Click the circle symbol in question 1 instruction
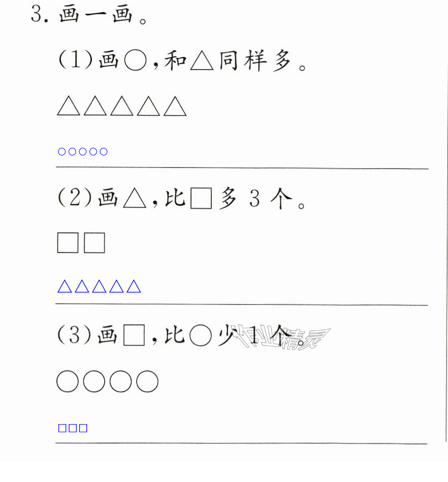The image size is (448, 482). [135, 60]
